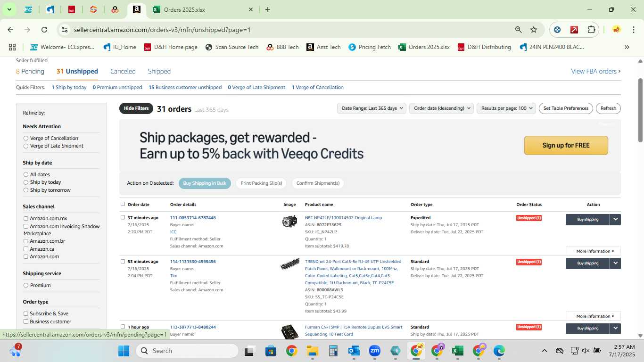
Task: Select Ship by tomorrow radio option
Action: pyautogui.click(x=26, y=190)
